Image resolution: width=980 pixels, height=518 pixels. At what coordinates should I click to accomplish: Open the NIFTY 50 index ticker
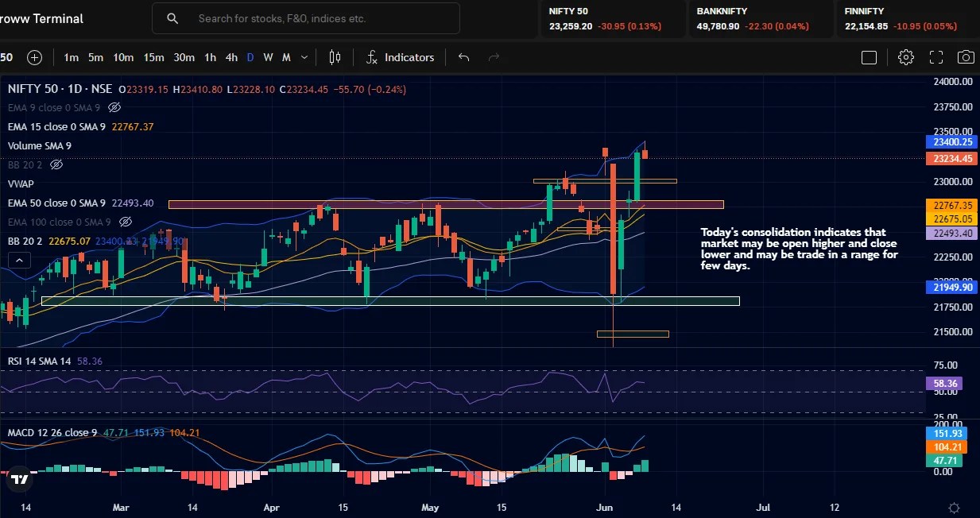click(x=614, y=19)
